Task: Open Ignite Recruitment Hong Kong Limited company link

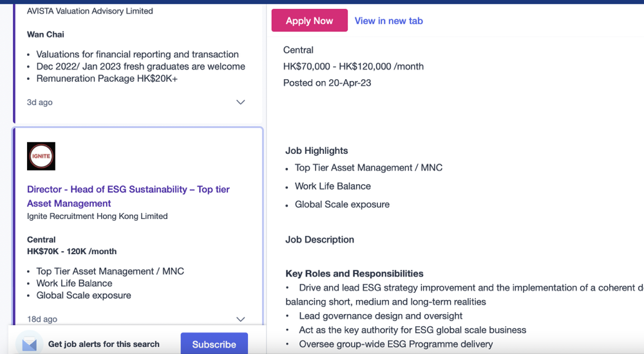Action: (x=97, y=216)
